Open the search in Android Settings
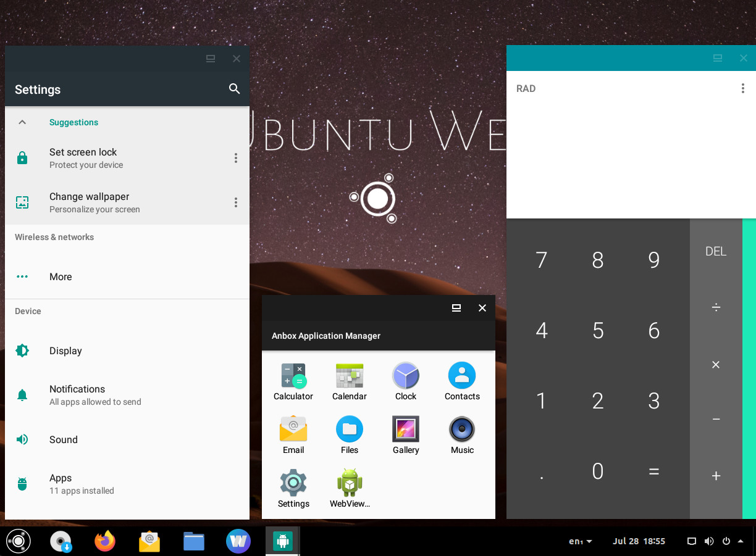 click(x=234, y=89)
